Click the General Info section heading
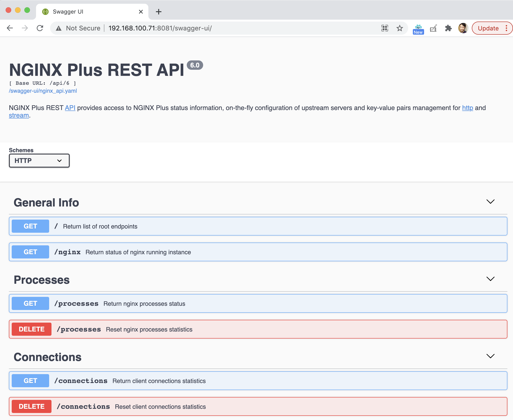The height and width of the screenshot is (420, 513). [46, 203]
